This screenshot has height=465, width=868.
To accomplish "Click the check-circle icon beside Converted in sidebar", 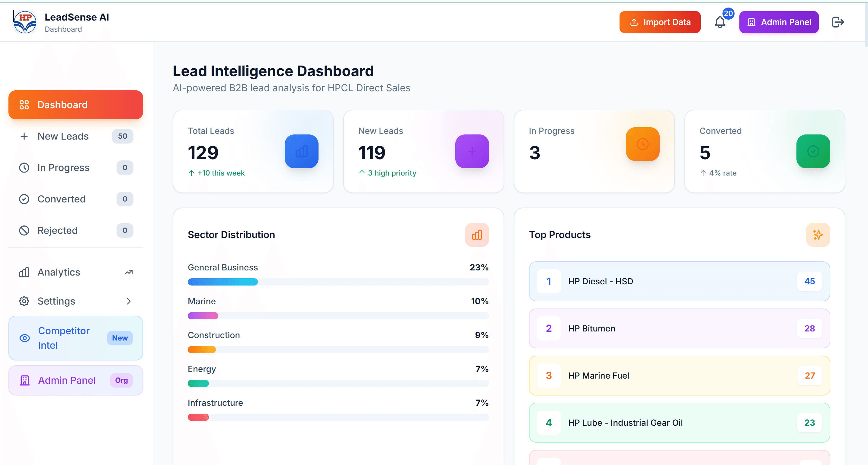I will tap(24, 199).
